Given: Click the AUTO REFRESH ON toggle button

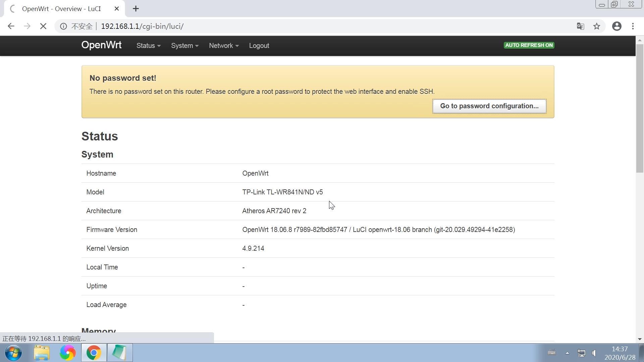Looking at the screenshot, I should tap(529, 45).
